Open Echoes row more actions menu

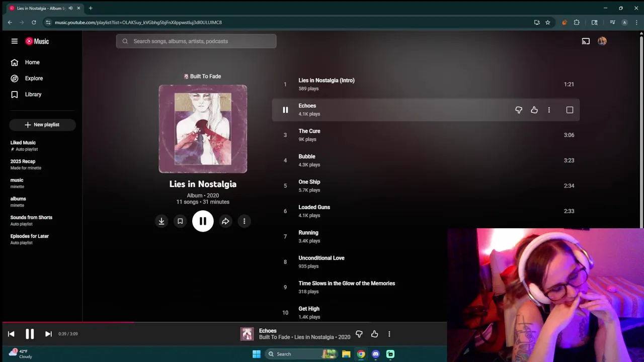coord(549,110)
